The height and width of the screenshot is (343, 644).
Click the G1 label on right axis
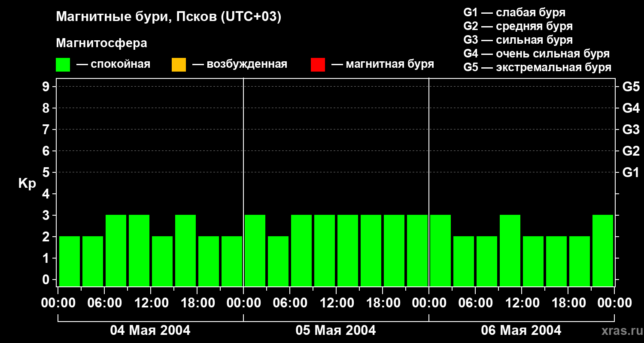(631, 173)
